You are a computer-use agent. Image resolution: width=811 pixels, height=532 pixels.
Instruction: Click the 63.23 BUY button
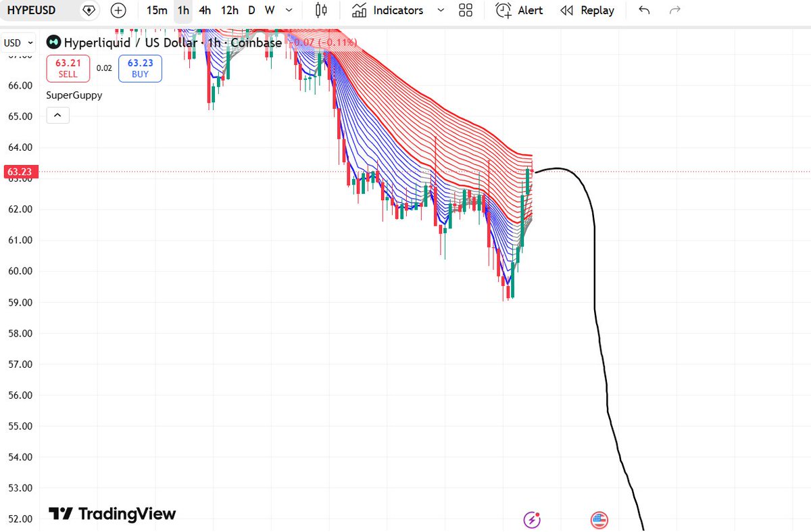[140, 68]
